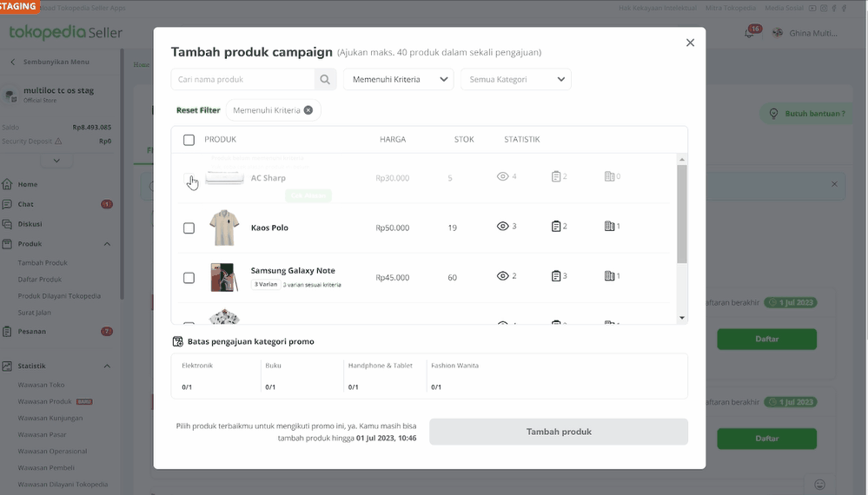
Task: Click the AC Sharp product thumbnail
Action: 224,178
